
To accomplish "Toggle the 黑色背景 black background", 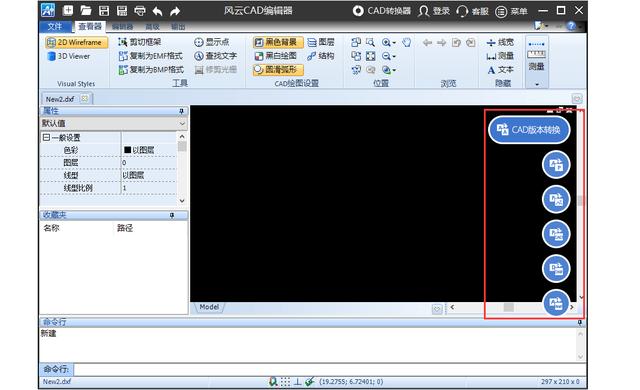I will pos(278,42).
